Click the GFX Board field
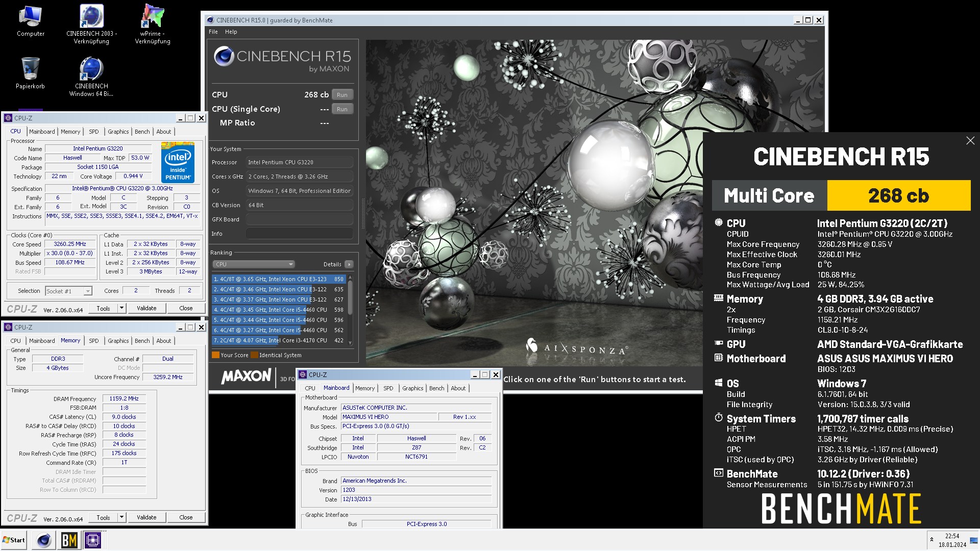The image size is (980, 551). pyautogui.click(x=300, y=219)
